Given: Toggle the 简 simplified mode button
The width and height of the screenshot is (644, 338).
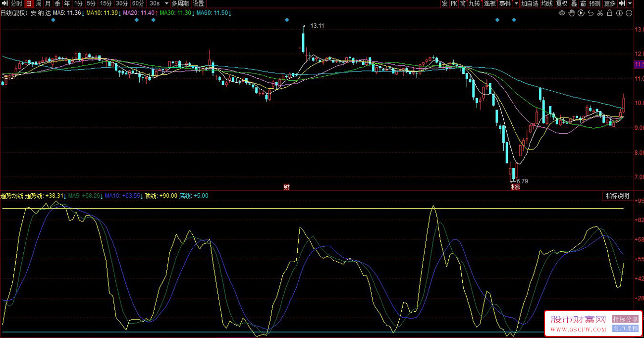Looking at the screenshot, I should coord(463,3).
